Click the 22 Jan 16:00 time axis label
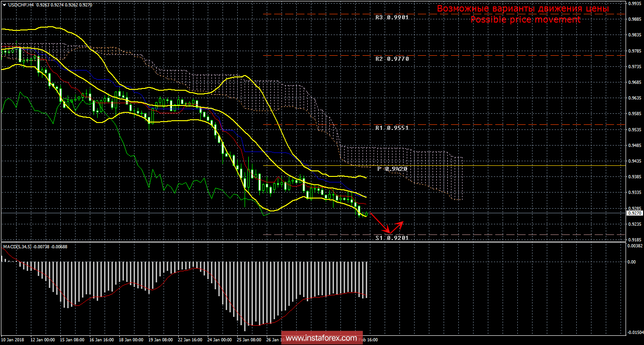Screen dimensions: 644x345 pyautogui.click(x=190, y=340)
